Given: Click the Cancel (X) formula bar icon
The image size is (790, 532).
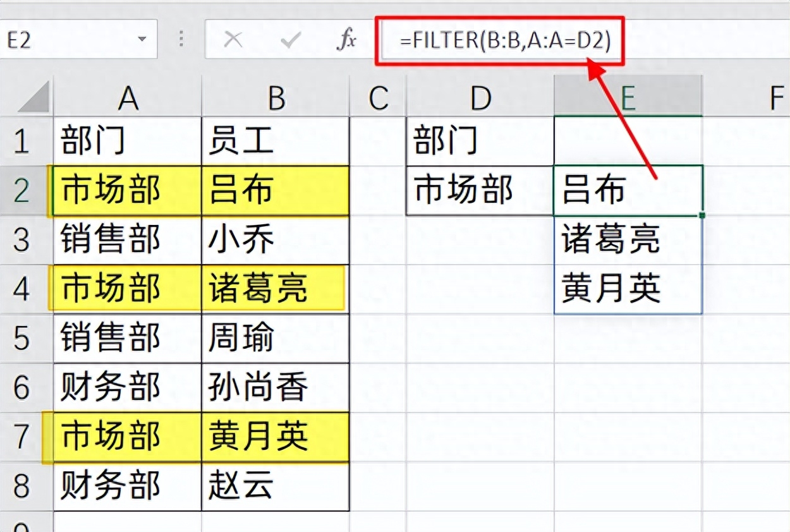Looking at the screenshot, I should (233, 40).
